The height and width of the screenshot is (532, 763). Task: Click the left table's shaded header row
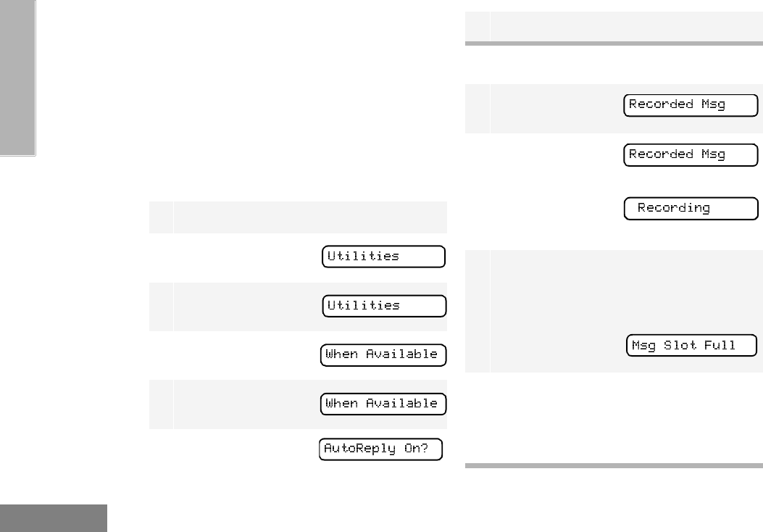(x=309, y=217)
